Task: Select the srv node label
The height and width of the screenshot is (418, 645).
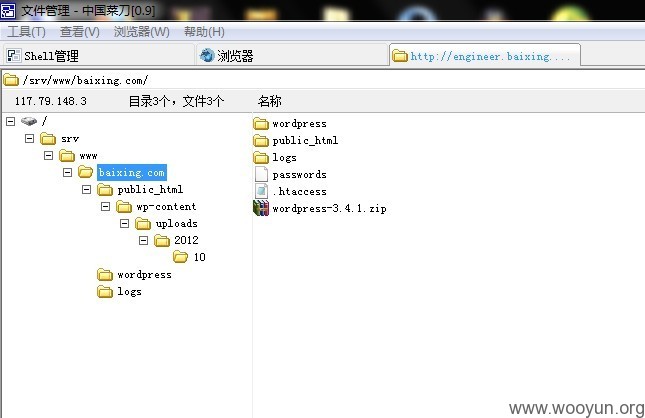Action: click(70, 139)
